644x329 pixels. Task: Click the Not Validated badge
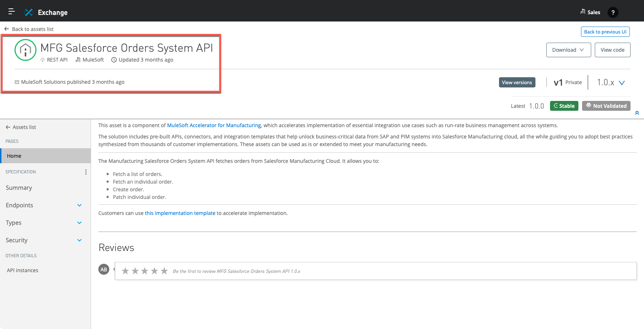click(x=606, y=106)
